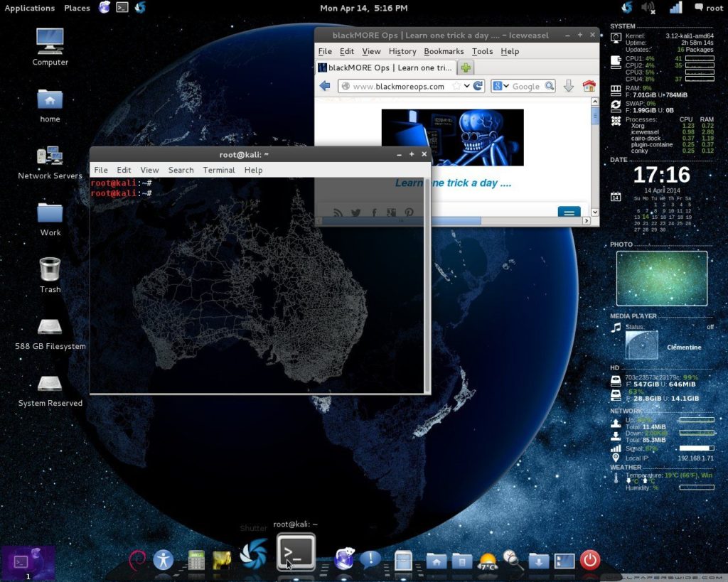Open the History menu in Iceweasel
This screenshot has width=728, height=582.
tap(402, 51)
